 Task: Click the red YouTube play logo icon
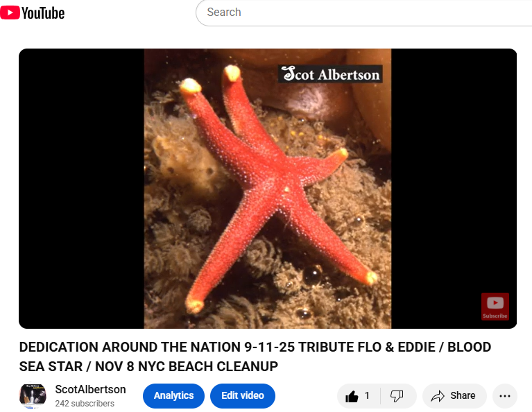pyautogui.click(x=10, y=12)
